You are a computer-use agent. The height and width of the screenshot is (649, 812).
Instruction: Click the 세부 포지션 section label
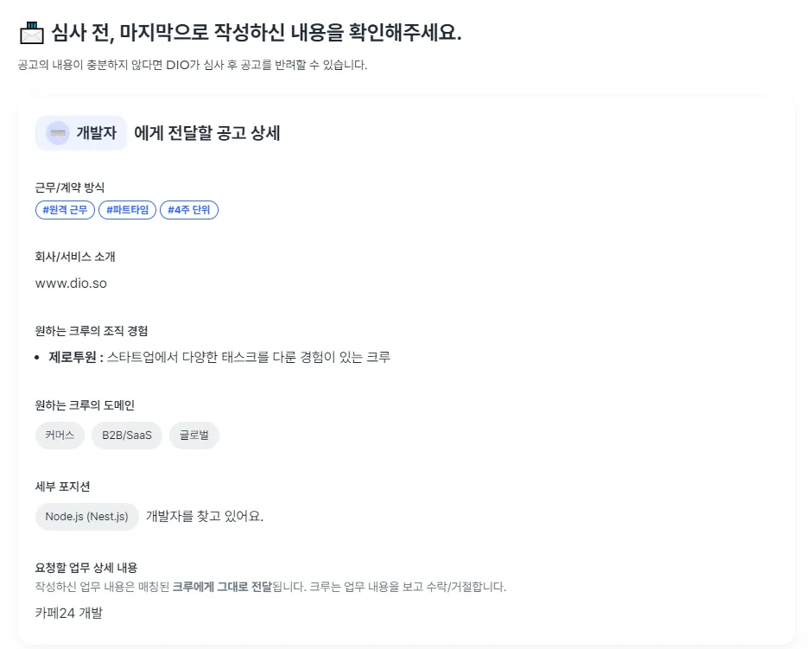tap(63, 487)
